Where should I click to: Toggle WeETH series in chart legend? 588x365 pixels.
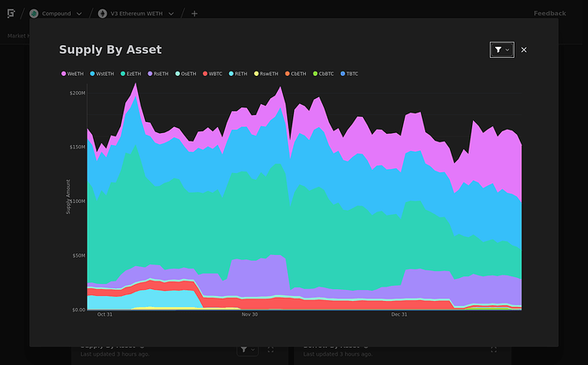72,74
